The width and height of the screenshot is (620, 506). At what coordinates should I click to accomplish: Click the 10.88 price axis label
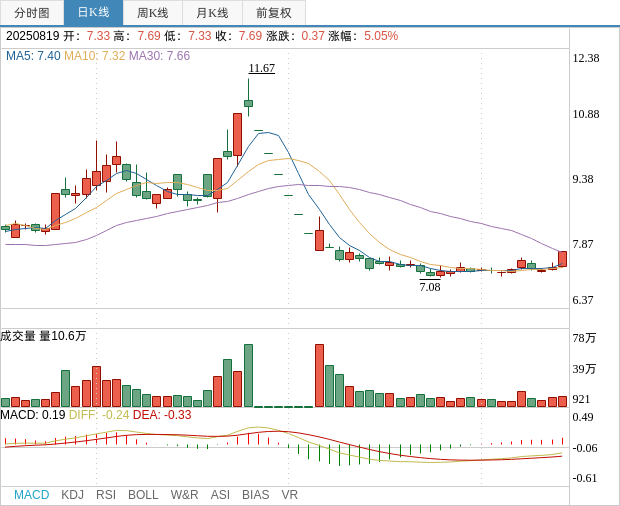586,115
